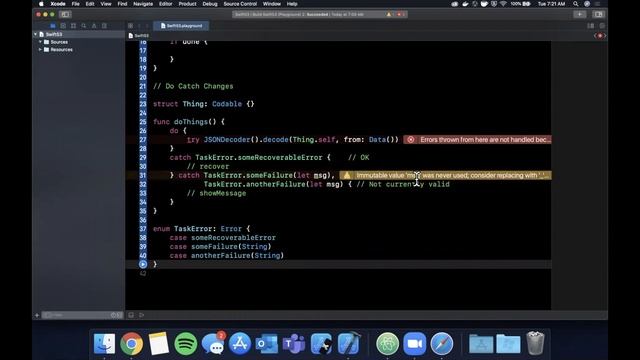Click the navigator filter field

83,315
